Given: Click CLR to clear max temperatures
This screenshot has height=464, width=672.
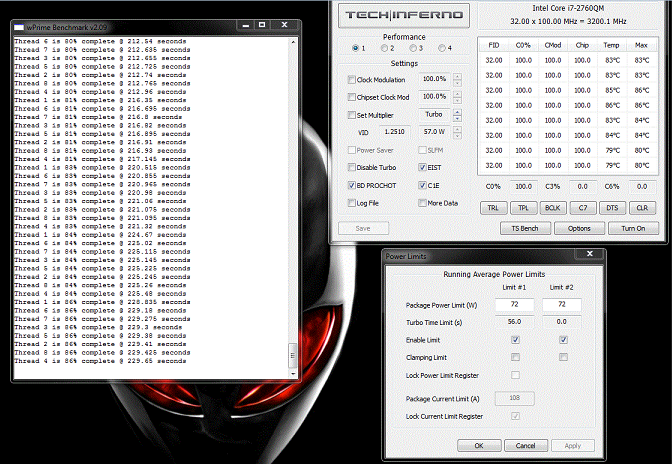Looking at the screenshot, I should point(642,208).
